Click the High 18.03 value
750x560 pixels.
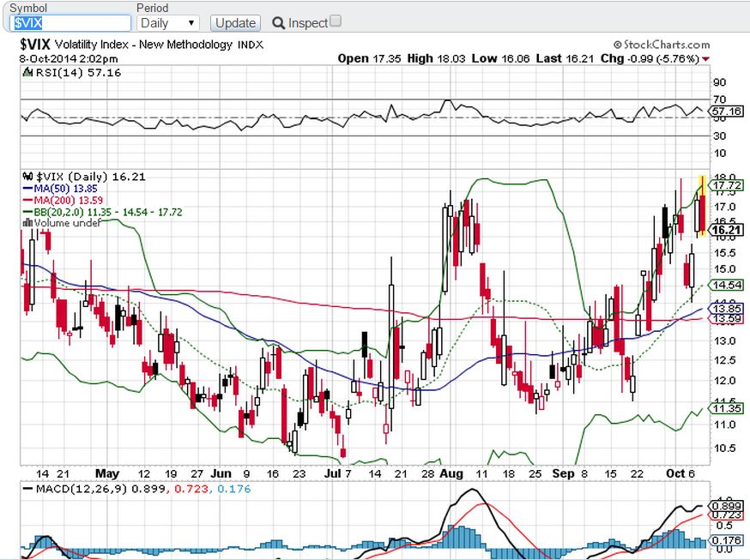click(x=436, y=59)
